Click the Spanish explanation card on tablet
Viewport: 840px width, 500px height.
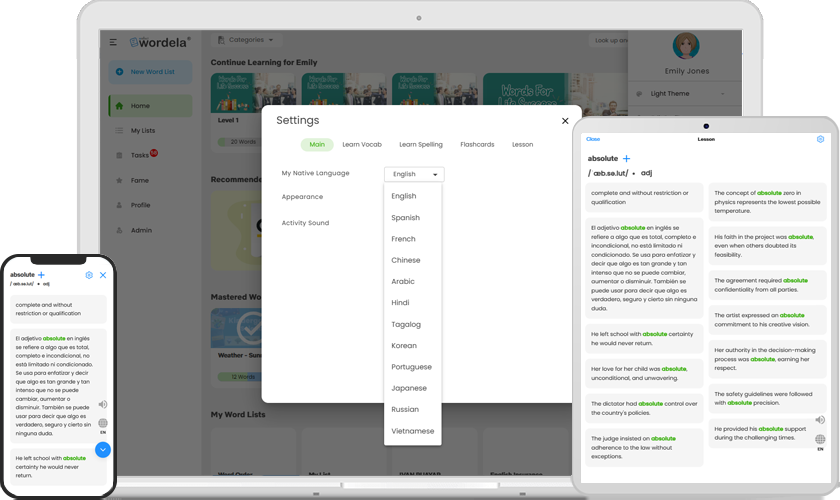coord(644,268)
